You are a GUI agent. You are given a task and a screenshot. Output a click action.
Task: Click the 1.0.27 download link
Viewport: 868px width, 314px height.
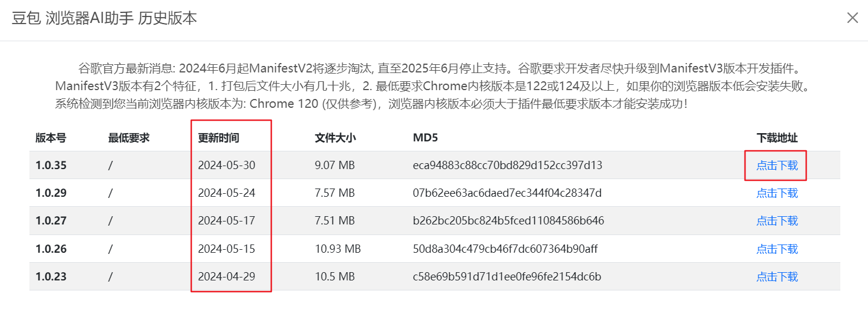[x=777, y=221]
